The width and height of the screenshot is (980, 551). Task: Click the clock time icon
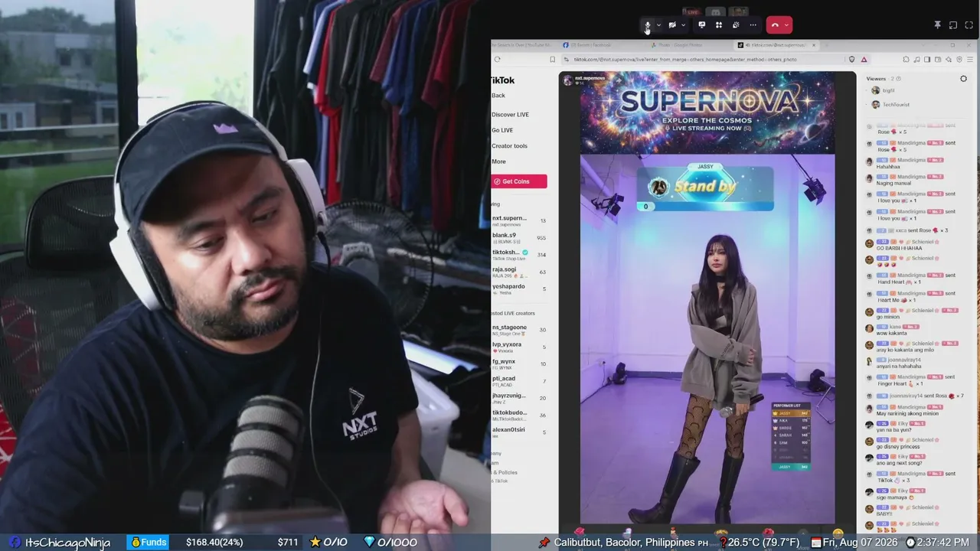coord(911,542)
